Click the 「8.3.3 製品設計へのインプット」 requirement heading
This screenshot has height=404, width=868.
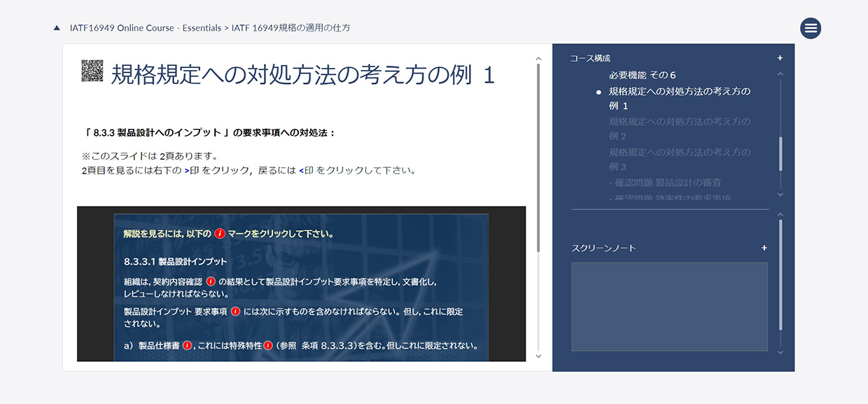[210, 132]
